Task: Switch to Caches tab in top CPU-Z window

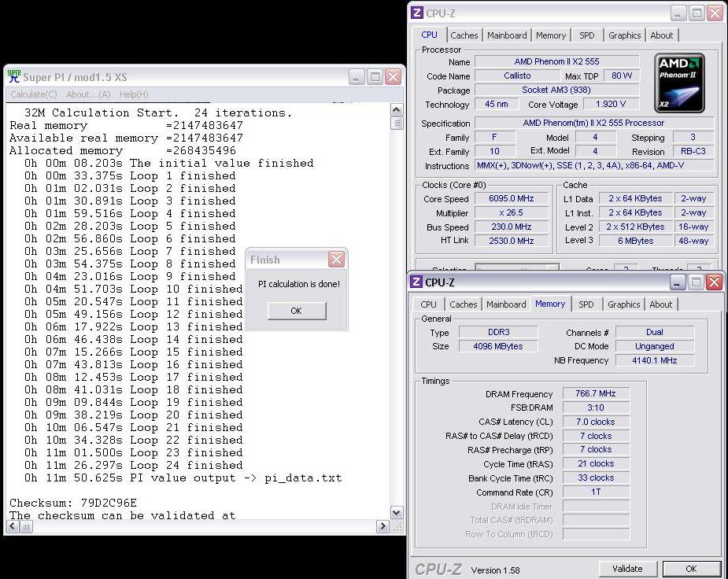Action: click(x=464, y=35)
